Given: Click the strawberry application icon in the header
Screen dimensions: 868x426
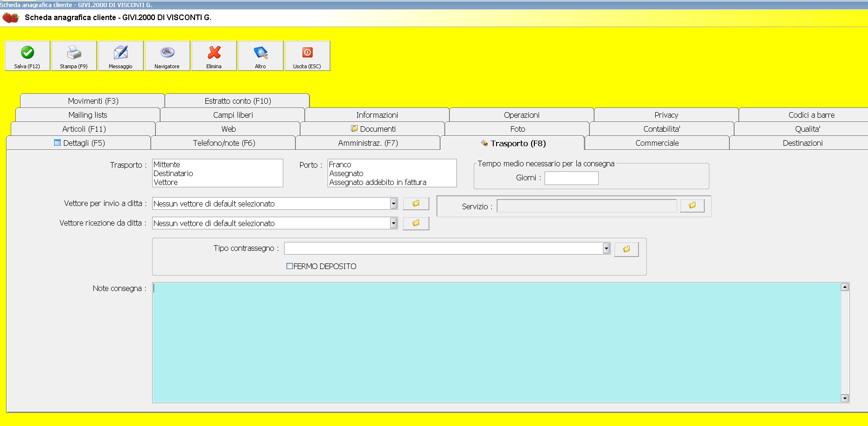Looking at the screenshot, I should pos(11,18).
